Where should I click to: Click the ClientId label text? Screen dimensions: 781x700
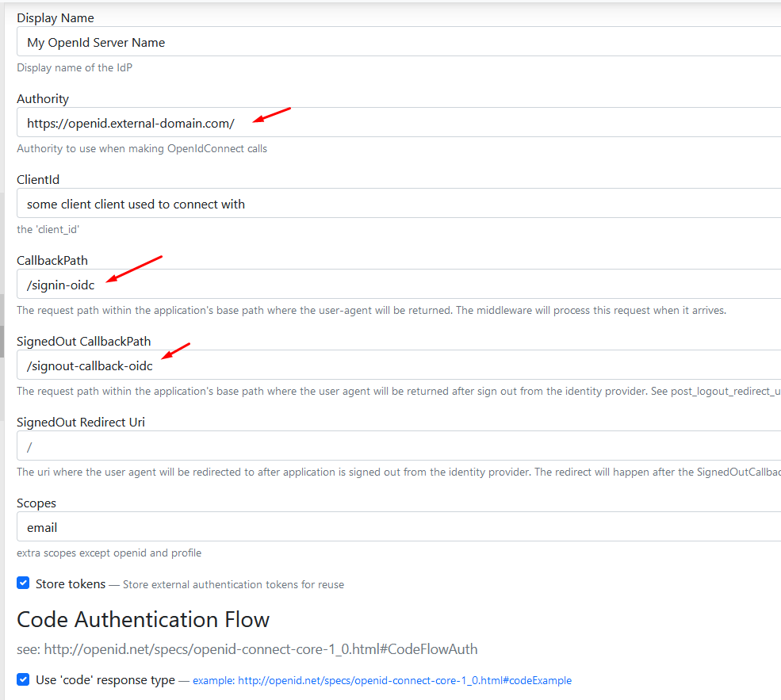[x=38, y=179]
